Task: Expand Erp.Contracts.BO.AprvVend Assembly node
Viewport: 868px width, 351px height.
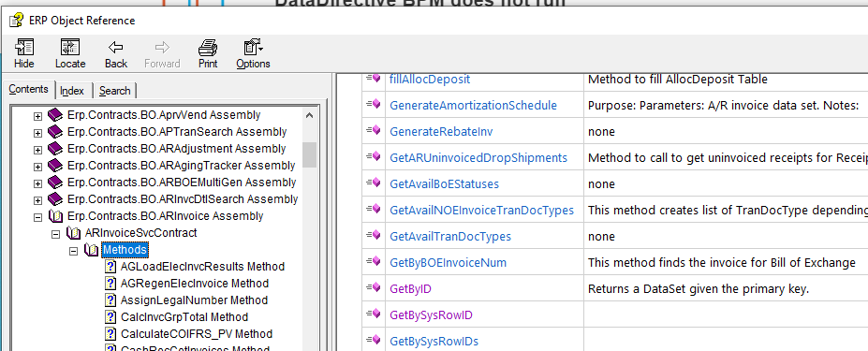Action: click(37, 116)
